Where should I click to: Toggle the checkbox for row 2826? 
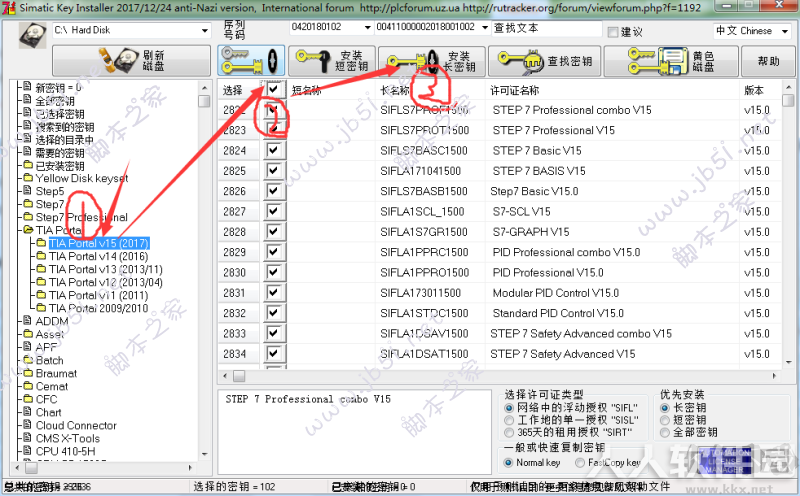coord(273,191)
